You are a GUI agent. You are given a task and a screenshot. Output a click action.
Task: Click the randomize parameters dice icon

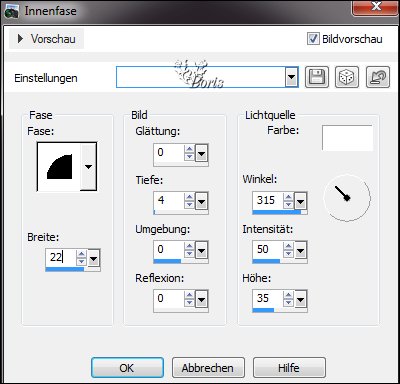click(347, 77)
